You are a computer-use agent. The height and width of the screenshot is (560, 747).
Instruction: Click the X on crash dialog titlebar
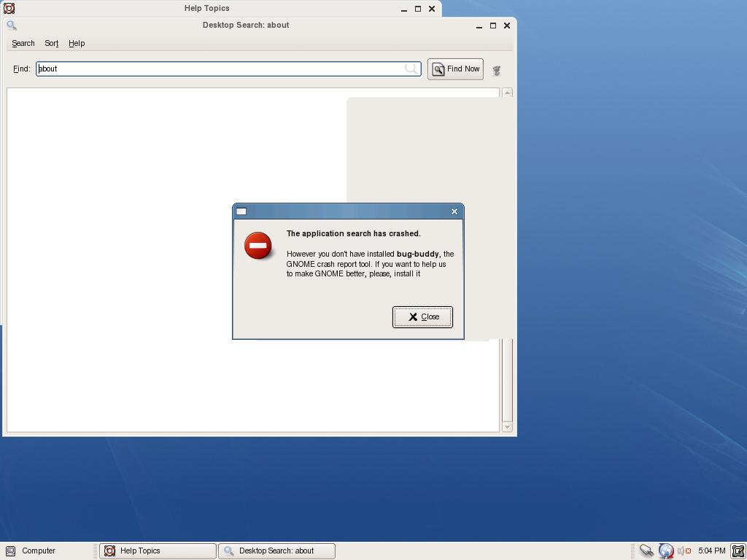click(454, 211)
